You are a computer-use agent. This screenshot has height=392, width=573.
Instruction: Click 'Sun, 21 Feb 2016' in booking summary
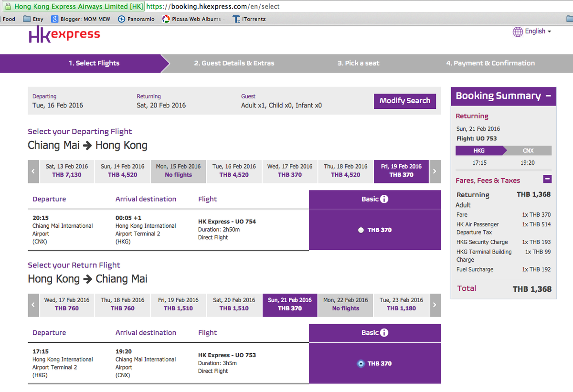[478, 129]
